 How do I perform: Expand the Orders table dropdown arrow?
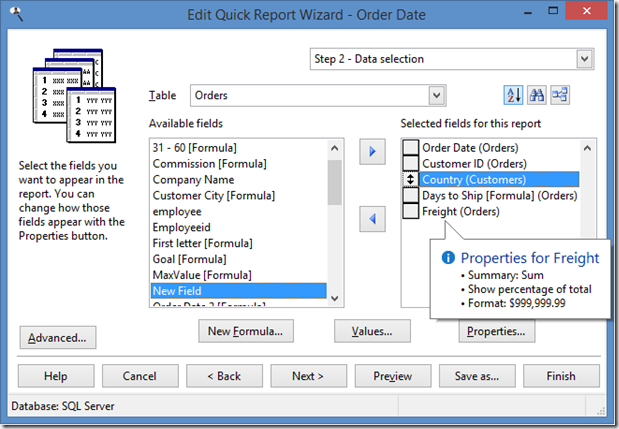tap(437, 96)
